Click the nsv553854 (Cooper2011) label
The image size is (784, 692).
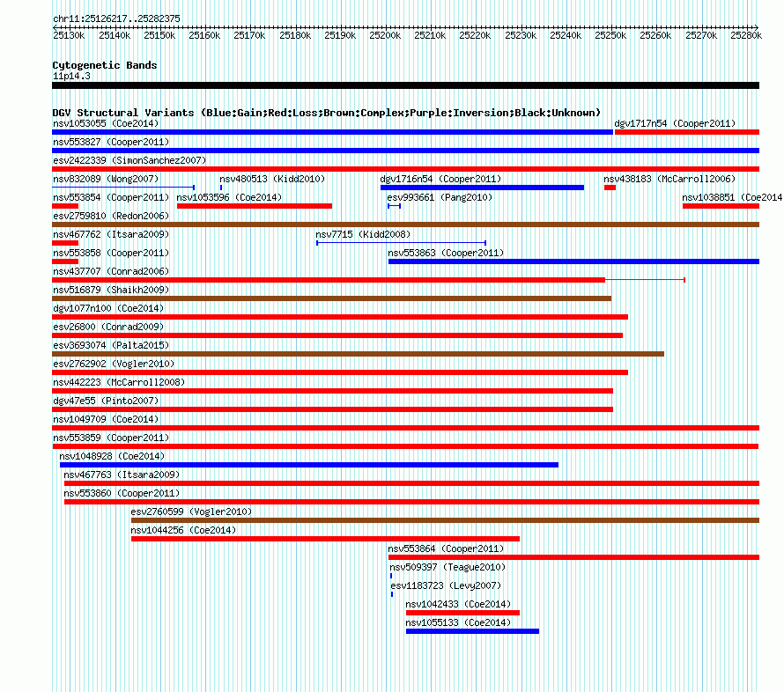coord(111,197)
